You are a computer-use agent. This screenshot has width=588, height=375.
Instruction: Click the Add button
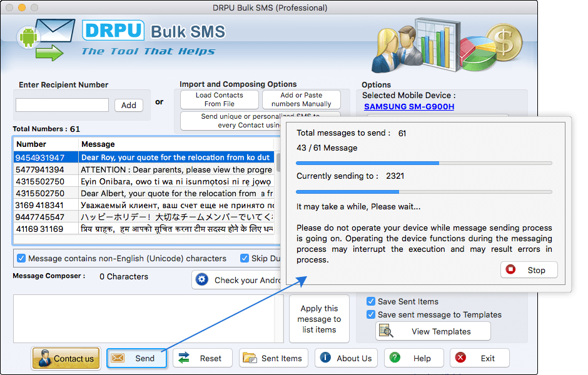pyautogui.click(x=129, y=105)
